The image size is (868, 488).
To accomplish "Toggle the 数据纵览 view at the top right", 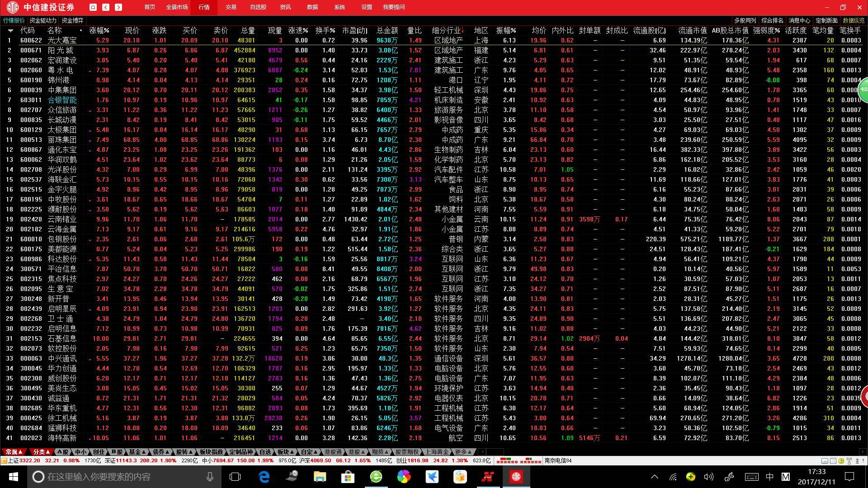I will tap(854, 20).
